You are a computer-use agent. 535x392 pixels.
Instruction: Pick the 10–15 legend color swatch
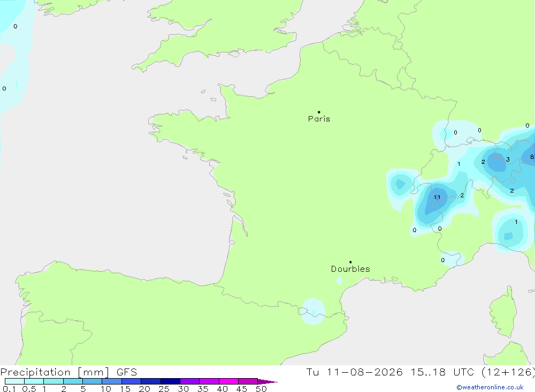112,381
